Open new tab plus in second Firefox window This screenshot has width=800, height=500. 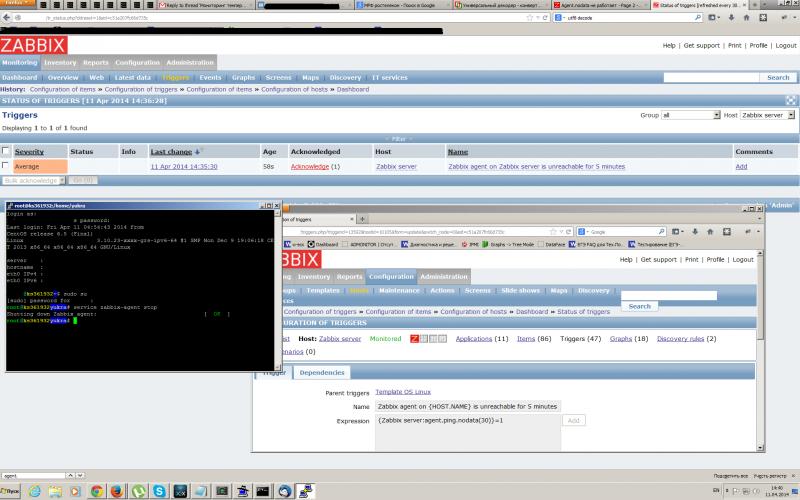pyautogui.click(x=362, y=219)
